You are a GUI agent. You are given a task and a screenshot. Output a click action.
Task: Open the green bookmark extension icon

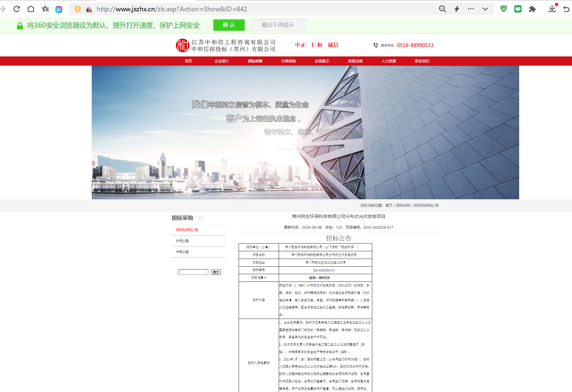click(518, 9)
